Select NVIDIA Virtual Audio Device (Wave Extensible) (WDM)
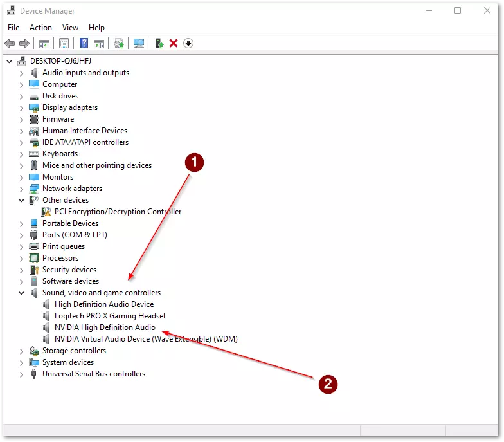 (147, 339)
